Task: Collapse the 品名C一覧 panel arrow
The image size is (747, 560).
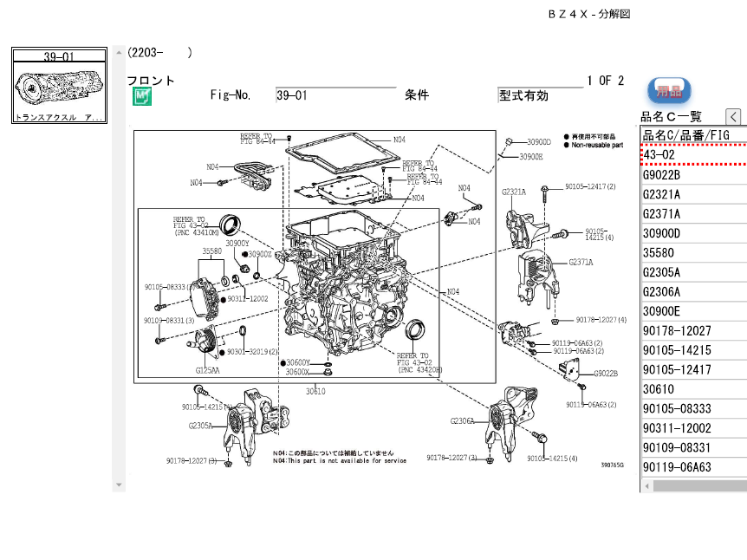Action: pos(733,116)
